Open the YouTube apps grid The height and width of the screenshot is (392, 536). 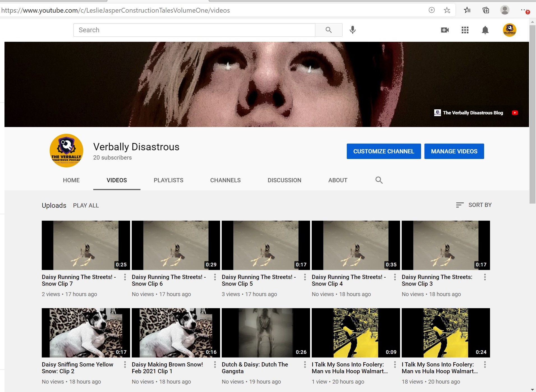465,30
